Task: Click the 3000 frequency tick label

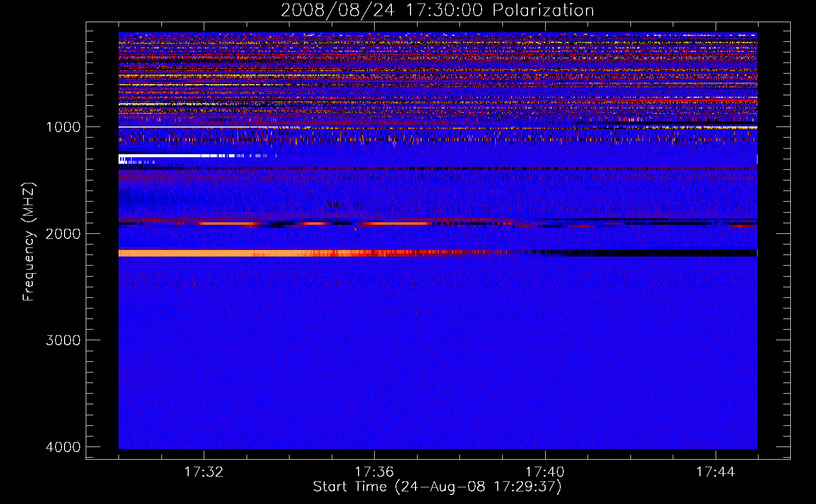Action: [x=63, y=340]
